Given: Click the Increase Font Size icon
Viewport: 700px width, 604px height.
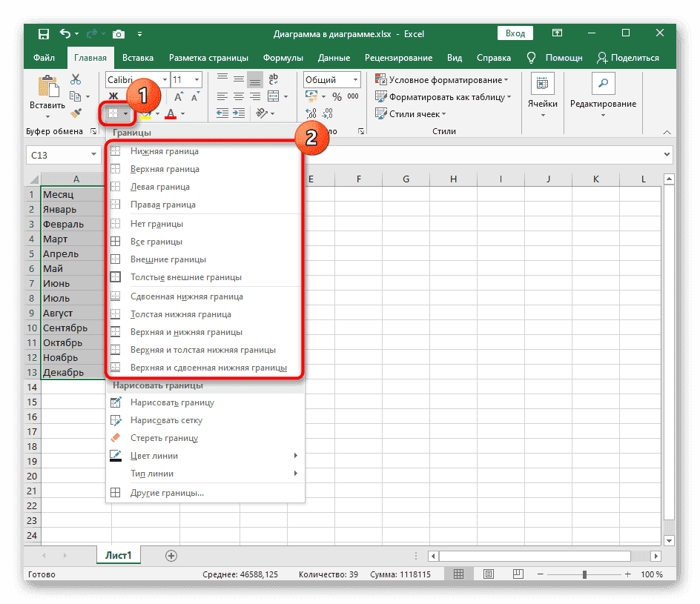Looking at the screenshot, I should (x=179, y=97).
